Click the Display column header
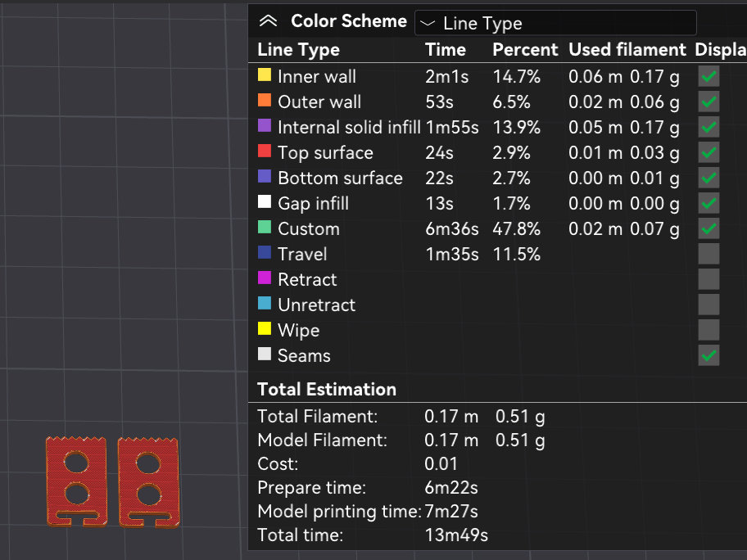The image size is (747, 560). pos(721,49)
